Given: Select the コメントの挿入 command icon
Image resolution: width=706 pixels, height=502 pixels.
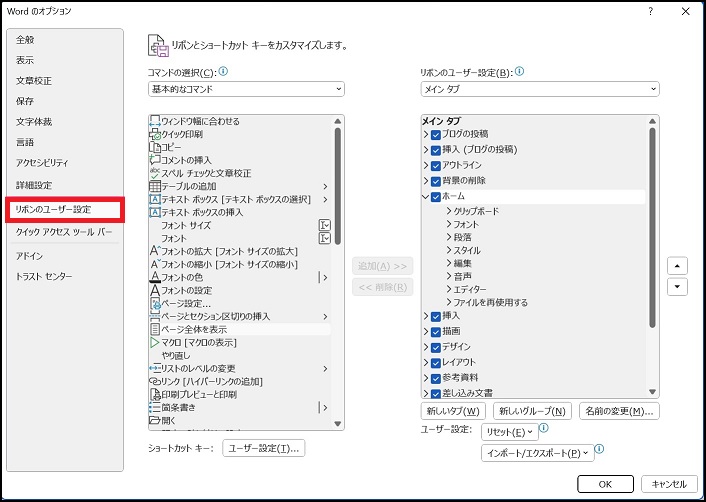Looking at the screenshot, I should click(155, 160).
